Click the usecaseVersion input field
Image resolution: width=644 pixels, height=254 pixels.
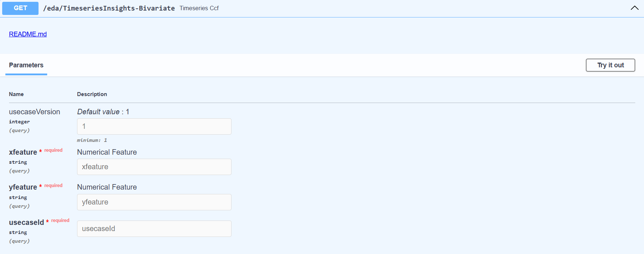154,126
